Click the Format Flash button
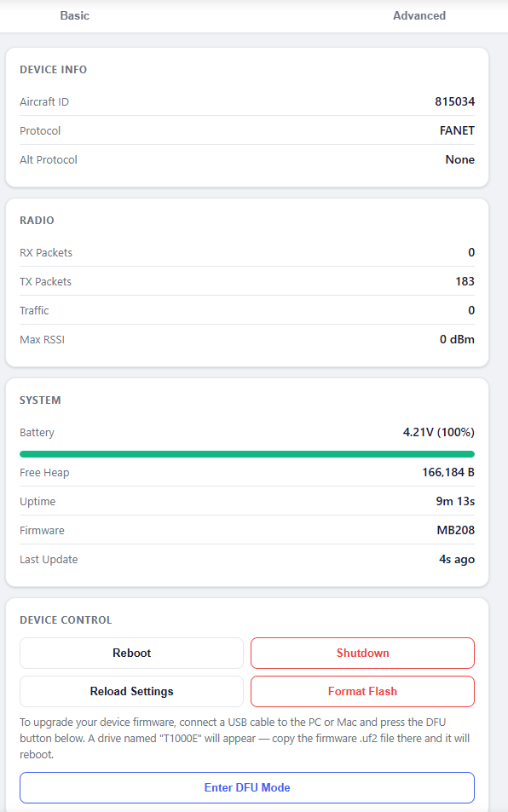Viewport: 508px width, 812px height. 362,691
